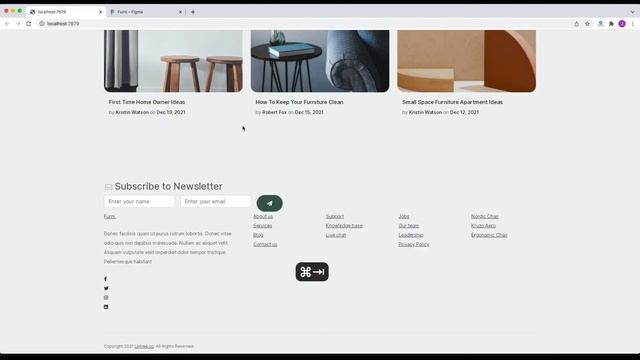Open the Kruzo Aero link
640x360 pixels.
point(483,226)
